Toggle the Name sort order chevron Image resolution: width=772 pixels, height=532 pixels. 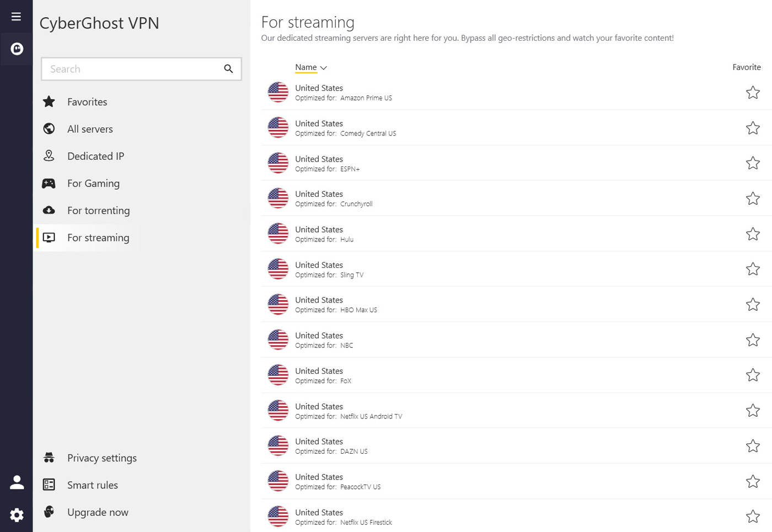[x=324, y=67]
